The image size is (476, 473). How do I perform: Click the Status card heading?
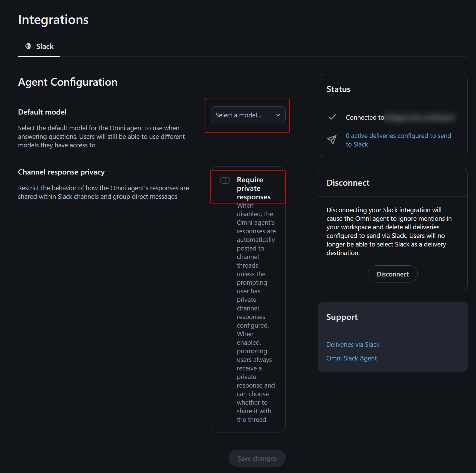(x=339, y=89)
